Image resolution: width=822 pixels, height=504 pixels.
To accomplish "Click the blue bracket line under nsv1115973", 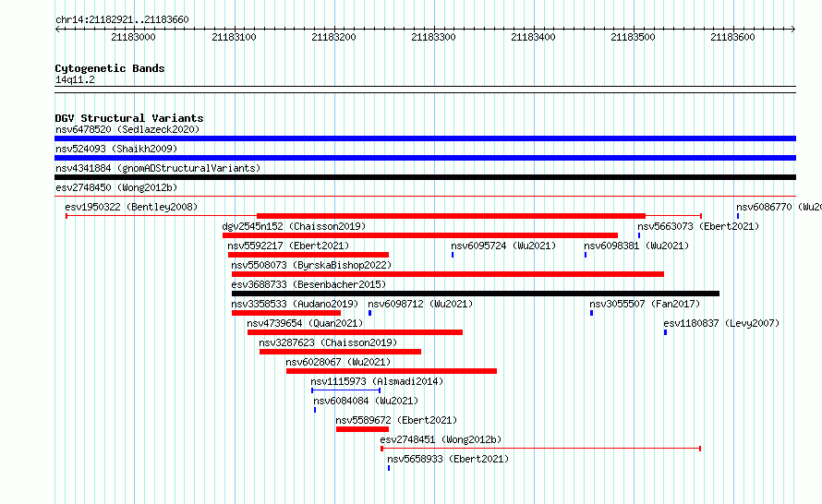I will [x=346, y=390].
